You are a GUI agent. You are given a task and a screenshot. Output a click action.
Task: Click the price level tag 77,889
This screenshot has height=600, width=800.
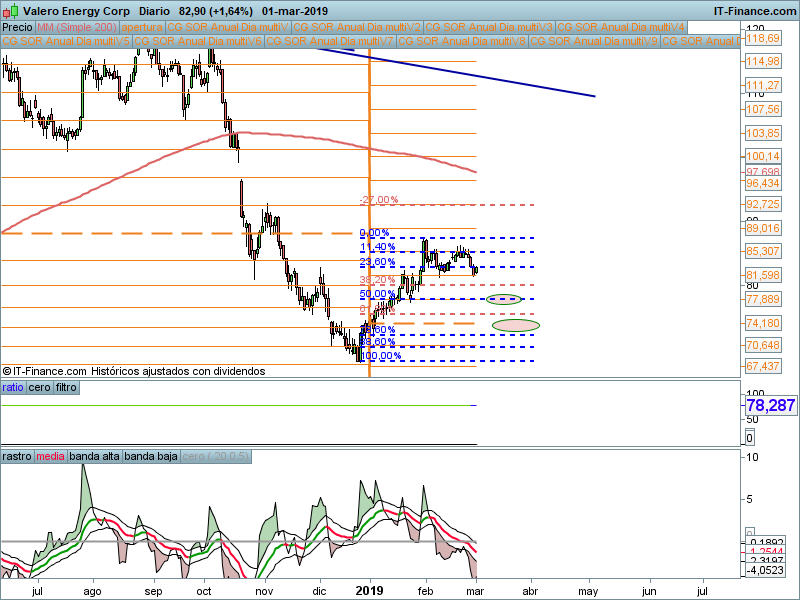click(x=763, y=299)
